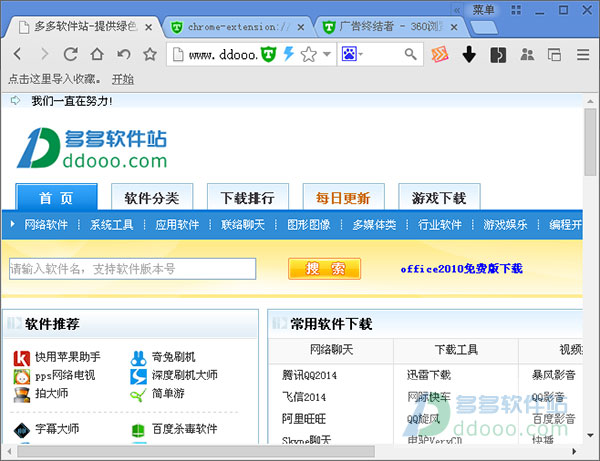600x461 pixels.
Task: Click the pps网络电视 icon
Action: tap(21, 377)
